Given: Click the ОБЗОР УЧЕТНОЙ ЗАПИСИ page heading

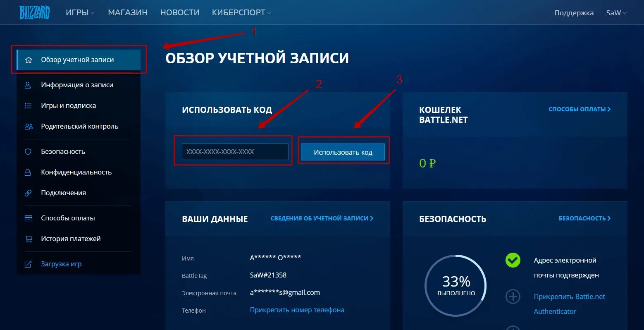Looking at the screenshot, I should click(x=257, y=58).
